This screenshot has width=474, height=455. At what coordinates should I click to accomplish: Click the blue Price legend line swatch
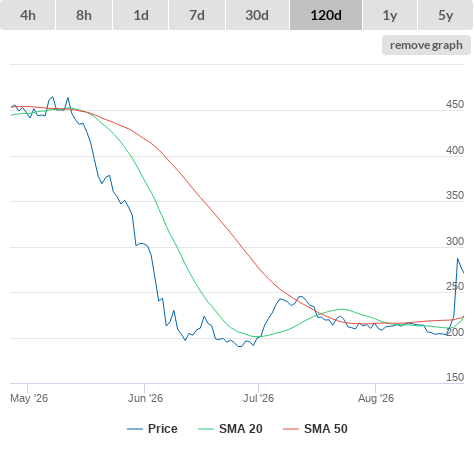point(135,429)
